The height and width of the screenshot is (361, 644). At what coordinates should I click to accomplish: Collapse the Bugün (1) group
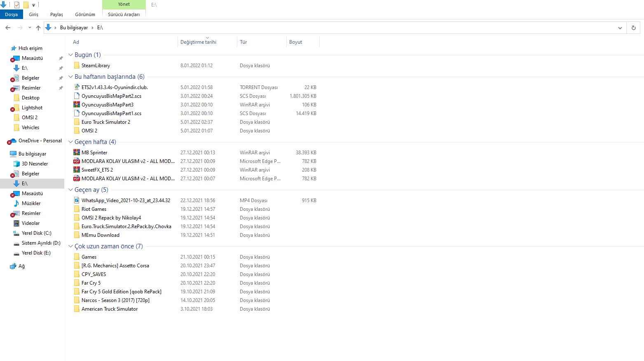[70, 55]
